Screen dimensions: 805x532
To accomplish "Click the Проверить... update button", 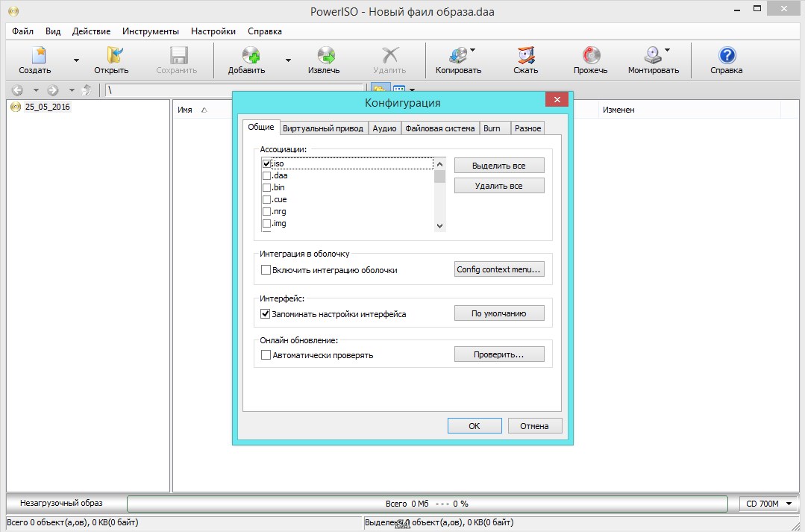I will [x=499, y=354].
